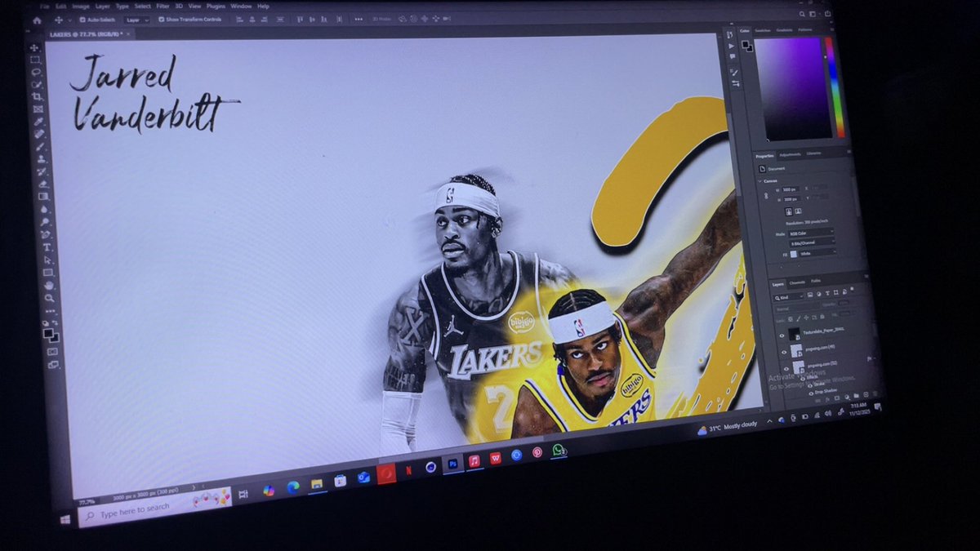Image resolution: width=980 pixels, height=551 pixels.
Task: Select the Eyedropper tool
Action: point(38,121)
